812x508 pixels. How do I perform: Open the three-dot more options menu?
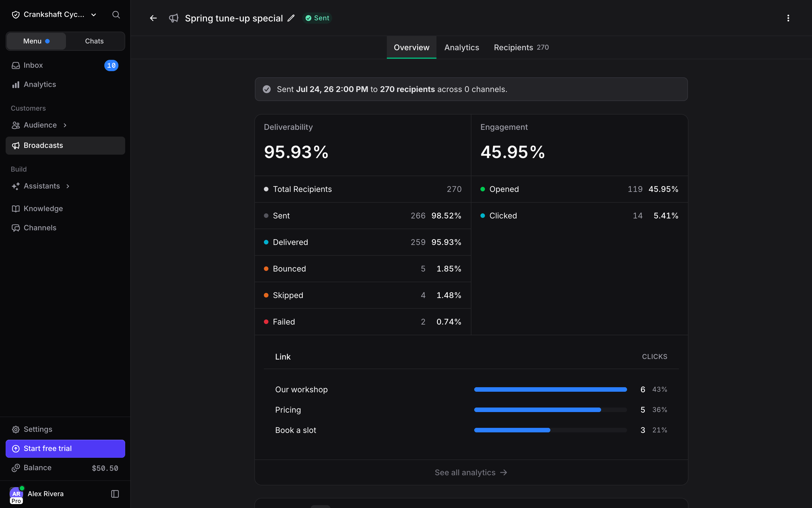[788, 18]
